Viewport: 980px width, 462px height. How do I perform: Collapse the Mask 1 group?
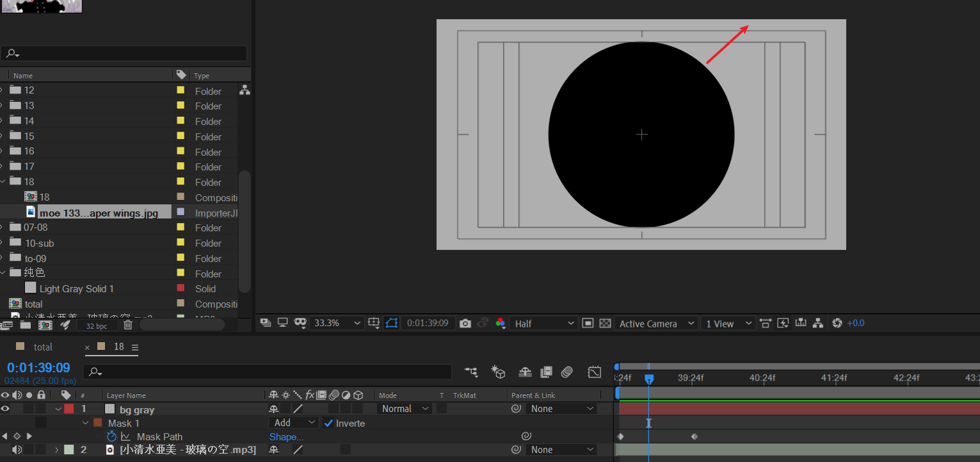pyautogui.click(x=85, y=423)
